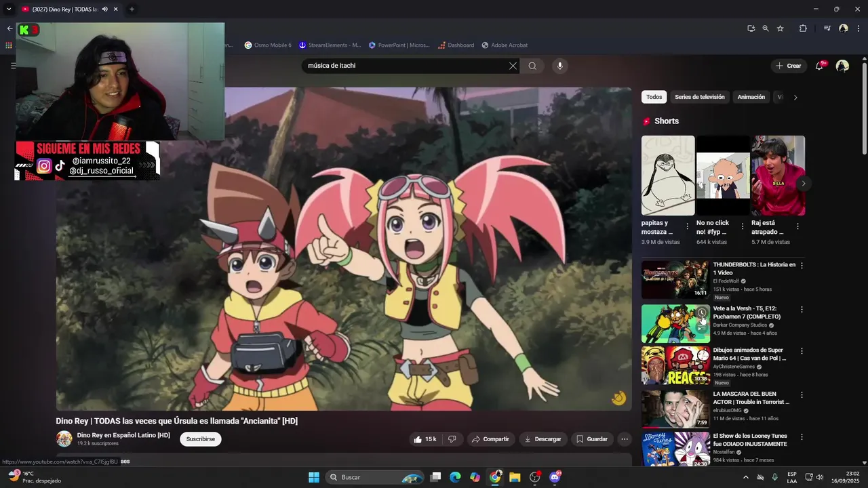Open the 'No no click no! #fyp' Short

click(x=723, y=176)
